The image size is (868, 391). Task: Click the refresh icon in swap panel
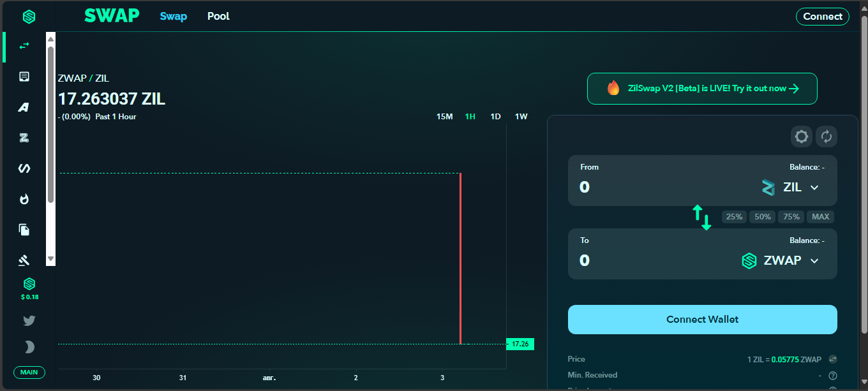coord(827,136)
